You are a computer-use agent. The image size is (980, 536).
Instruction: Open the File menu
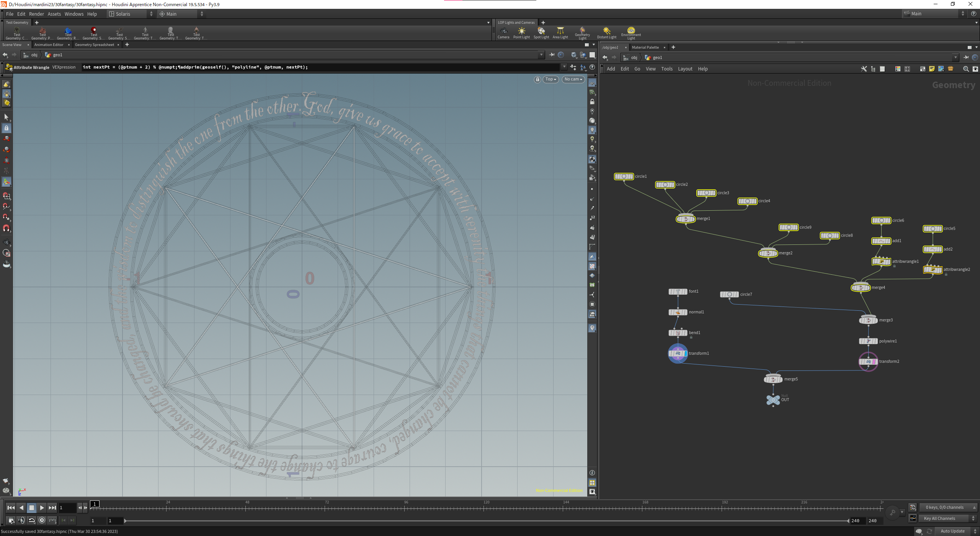(10, 14)
